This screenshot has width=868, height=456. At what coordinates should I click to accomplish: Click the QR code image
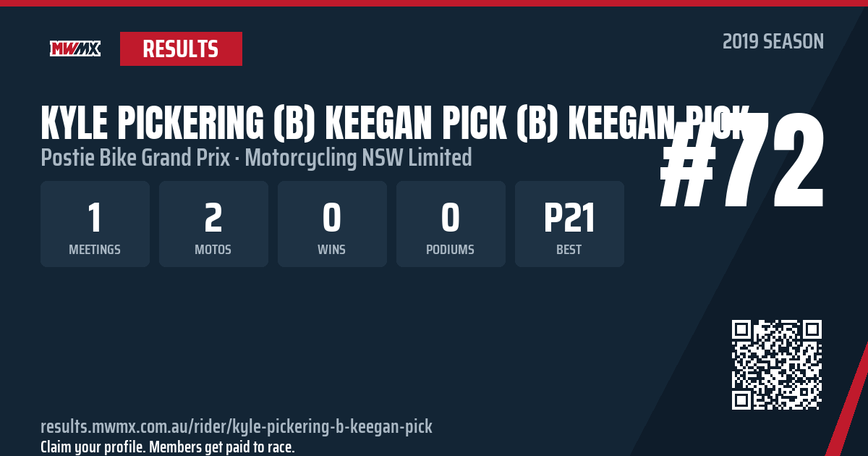[x=777, y=365]
